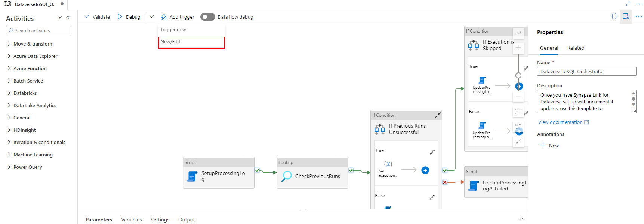
Task: Edit the pipeline Name field
Action: tap(587, 71)
